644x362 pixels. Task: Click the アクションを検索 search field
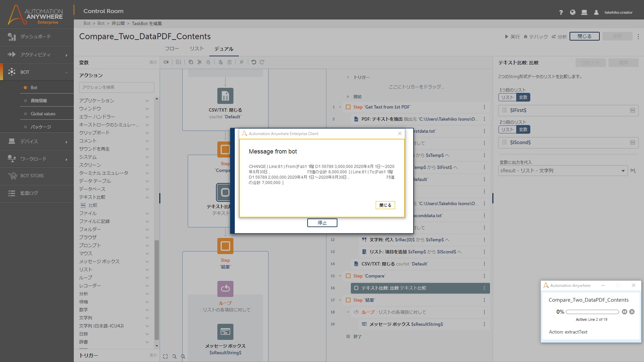click(x=116, y=87)
